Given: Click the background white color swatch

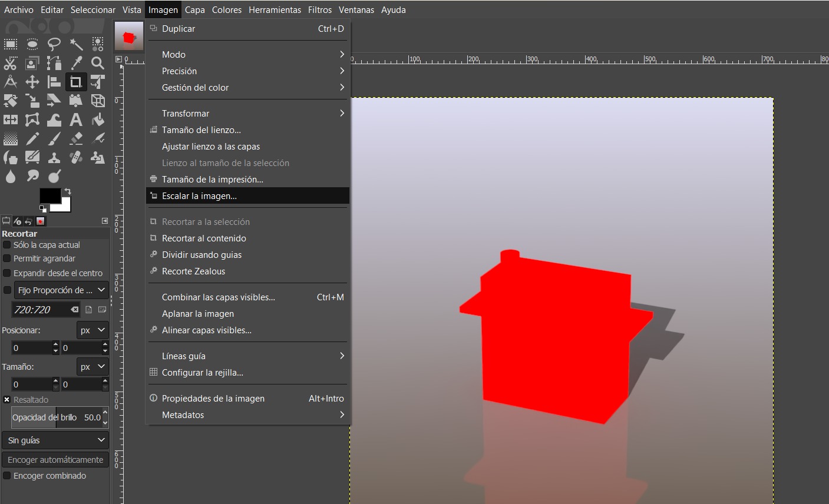Looking at the screenshot, I should click(x=65, y=206).
